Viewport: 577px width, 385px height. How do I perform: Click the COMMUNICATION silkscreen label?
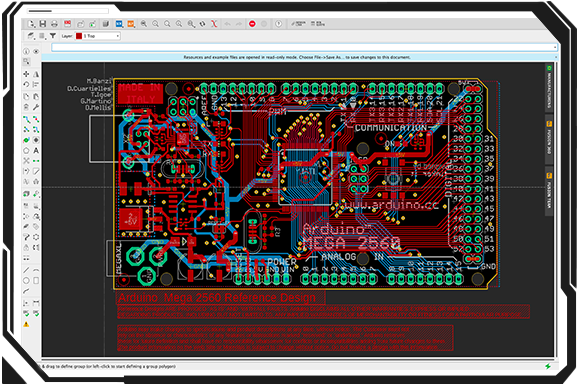pos(391,128)
